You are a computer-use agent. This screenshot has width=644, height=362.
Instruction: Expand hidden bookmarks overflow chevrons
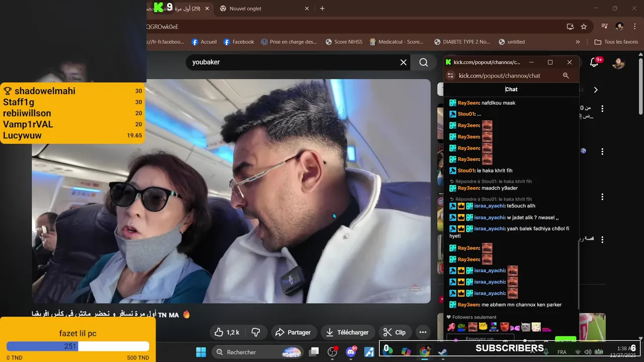tap(578, 42)
